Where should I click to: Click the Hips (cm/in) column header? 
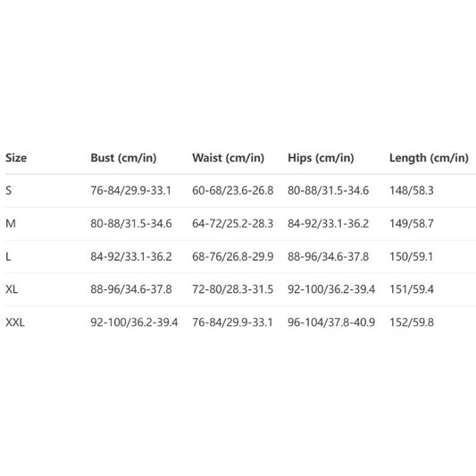[321, 158]
